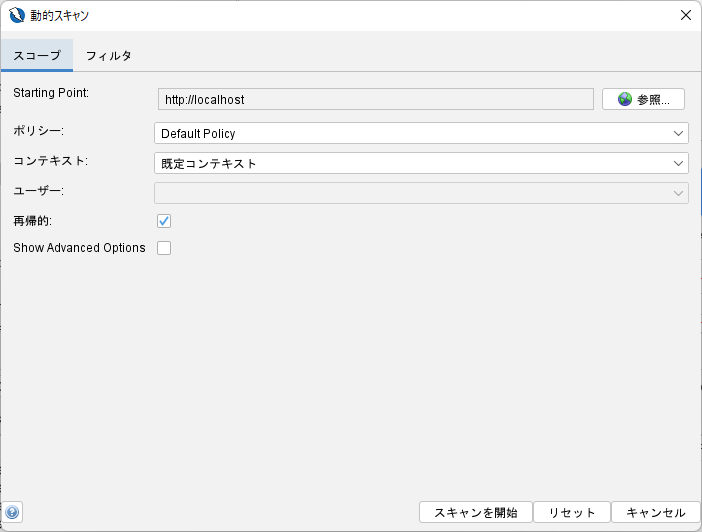Click the ZAP logo in title bar
702x532 pixels.
point(17,15)
